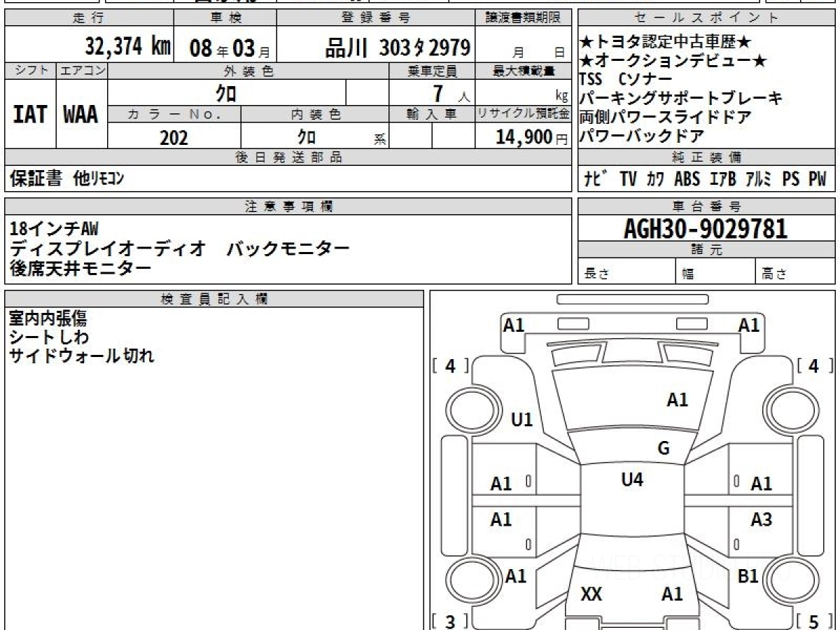Click the U4 roof damage mark
The image size is (840, 630).
pyautogui.click(x=632, y=479)
